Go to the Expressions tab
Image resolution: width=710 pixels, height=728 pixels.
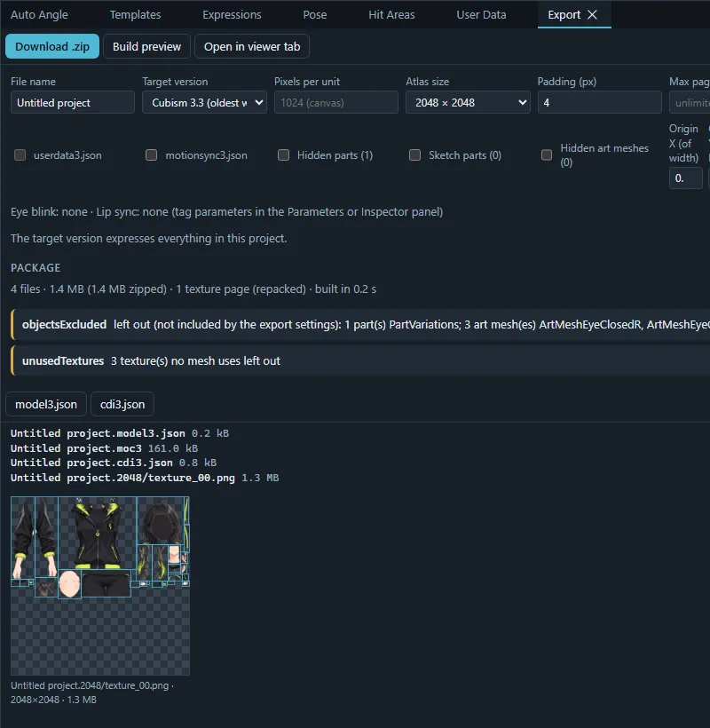click(232, 15)
